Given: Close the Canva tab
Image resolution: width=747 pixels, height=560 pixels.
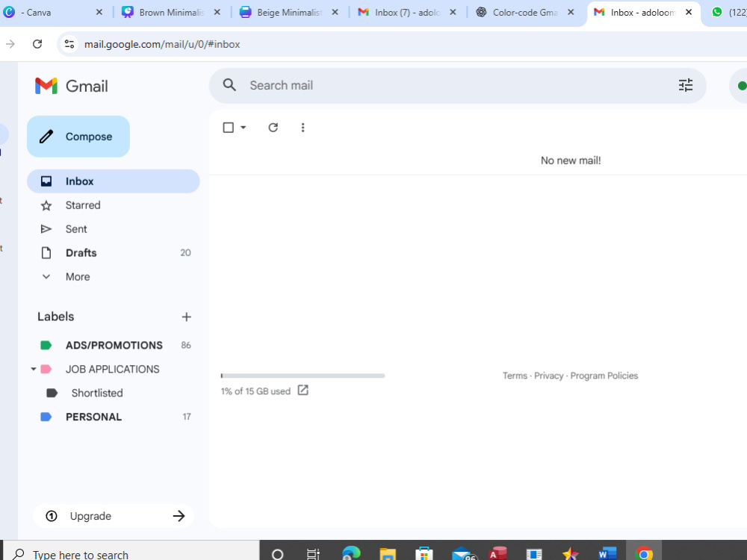Looking at the screenshot, I should [99, 13].
